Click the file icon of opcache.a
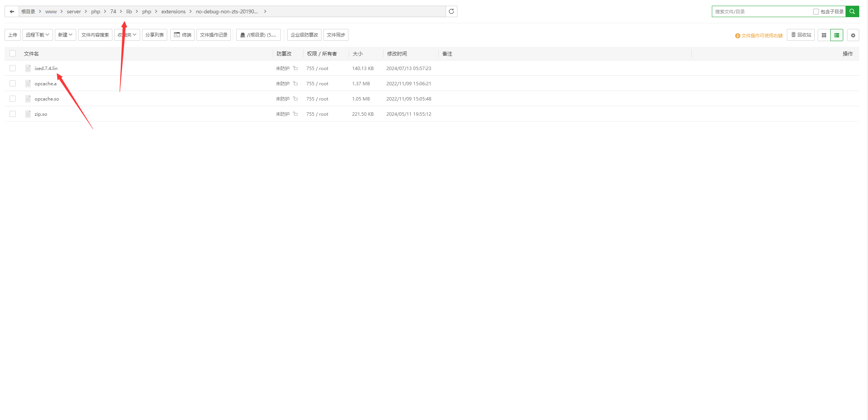The width and height of the screenshot is (868, 420). click(x=28, y=83)
